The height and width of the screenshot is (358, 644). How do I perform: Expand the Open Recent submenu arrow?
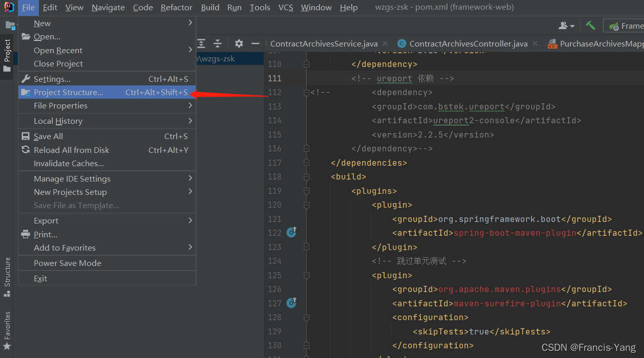pos(190,50)
